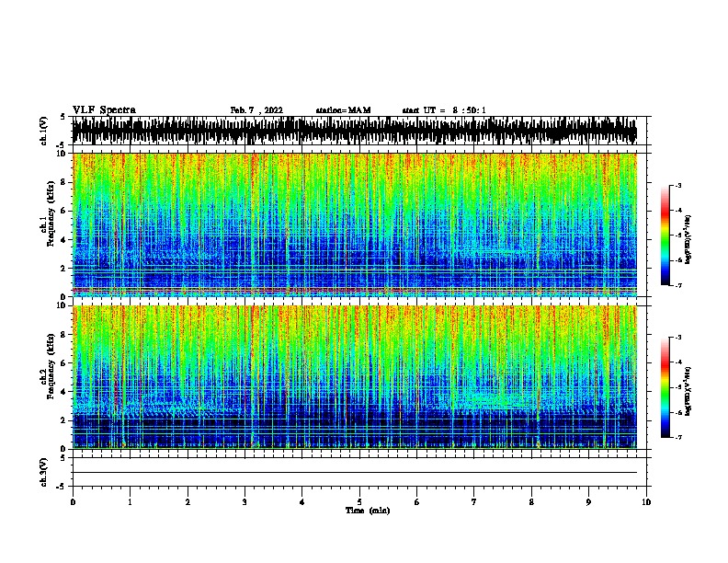Viewport: 728px width, 563px height.
Task: Select the "Time (min)" axis label
Action: 368,511
